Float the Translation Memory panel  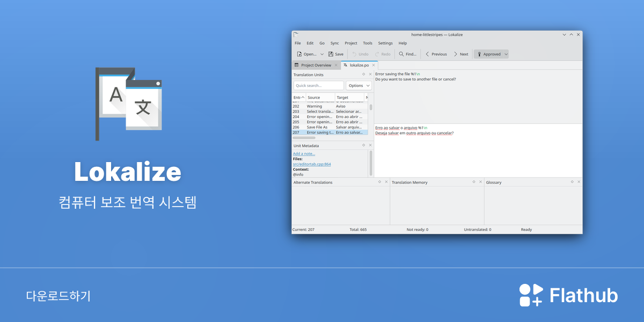(x=474, y=182)
